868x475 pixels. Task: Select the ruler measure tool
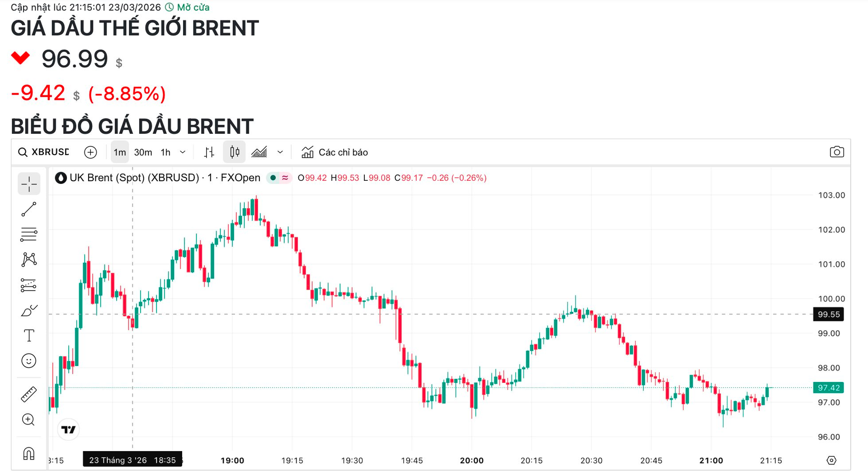29,394
